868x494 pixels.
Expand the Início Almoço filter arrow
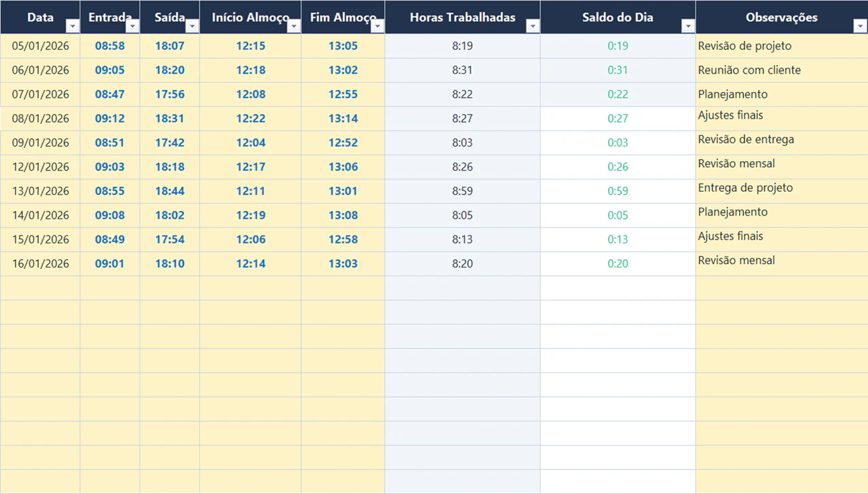click(x=294, y=27)
